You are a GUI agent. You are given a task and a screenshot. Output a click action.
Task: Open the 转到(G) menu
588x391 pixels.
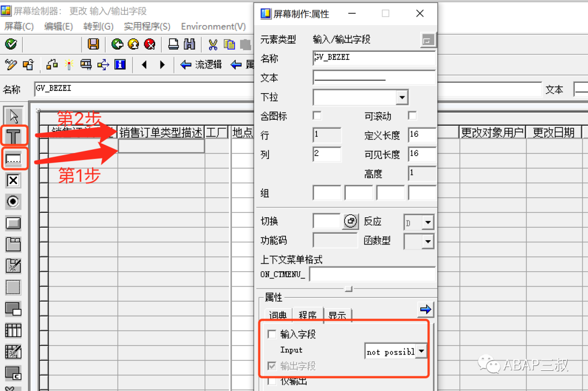coord(98,27)
